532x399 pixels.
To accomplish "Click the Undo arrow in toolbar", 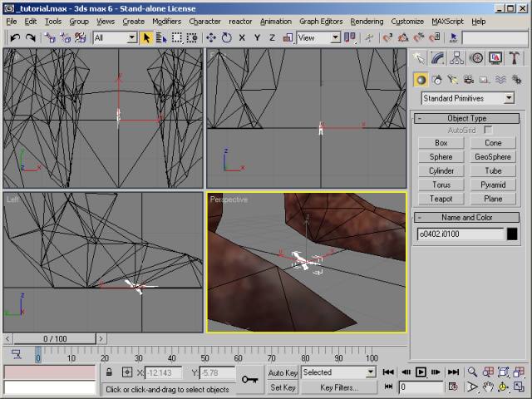I will point(14,37).
